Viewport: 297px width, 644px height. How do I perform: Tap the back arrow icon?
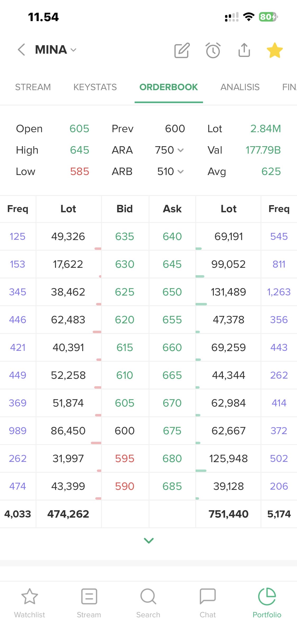(x=21, y=50)
